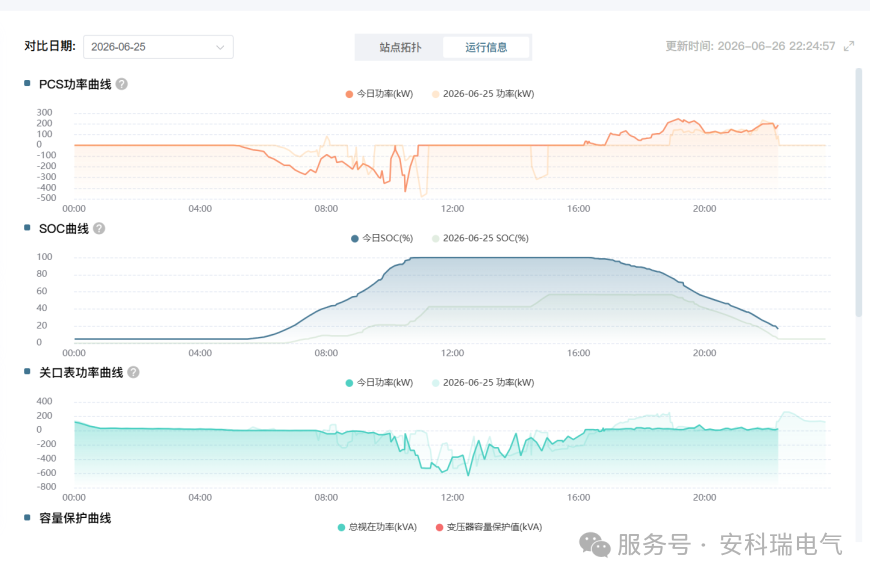Image resolution: width=870 pixels, height=579 pixels.
Task: Click the PCS power curve chart area
Action: 452,156
